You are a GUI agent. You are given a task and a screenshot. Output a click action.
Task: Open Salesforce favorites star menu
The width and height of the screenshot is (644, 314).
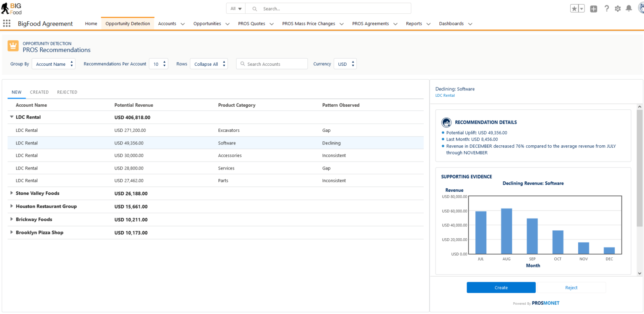pyautogui.click(x=575, y=8)
